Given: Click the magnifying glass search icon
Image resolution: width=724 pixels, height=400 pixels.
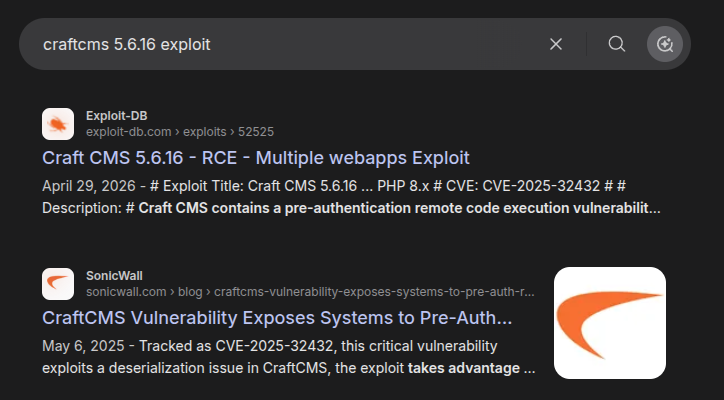Looking at the screenshot, I should pos(616,44).
